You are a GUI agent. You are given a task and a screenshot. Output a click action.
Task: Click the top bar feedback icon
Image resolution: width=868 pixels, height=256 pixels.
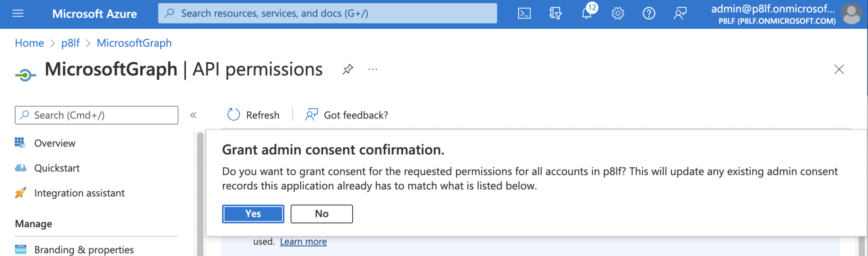(680, 13)
